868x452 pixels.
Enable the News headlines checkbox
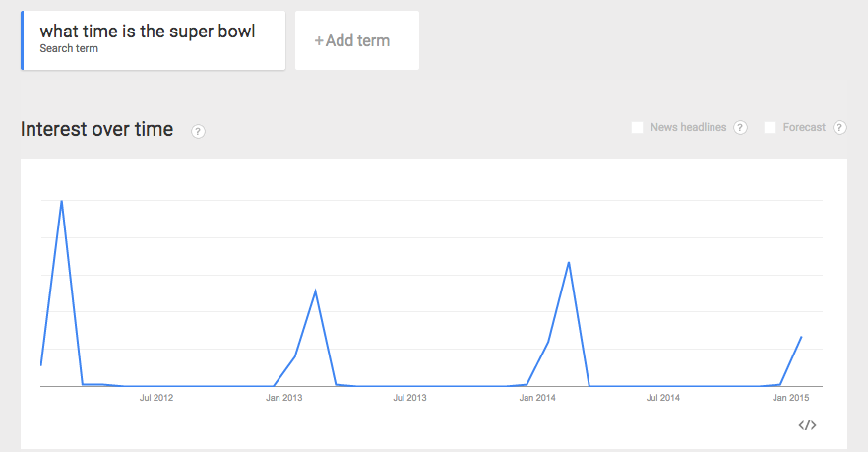[x=637, y=128]
